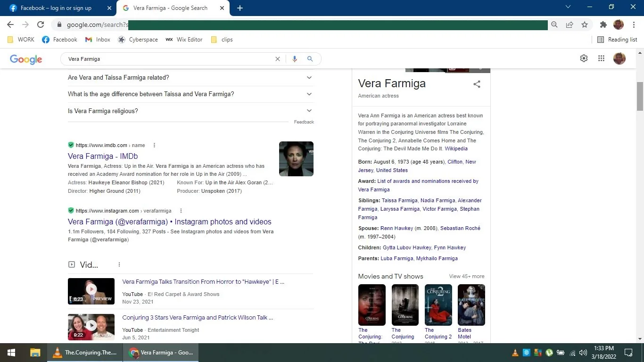Open the Luba Farmiga parent link
This screenshot has height=362, width=644.
click(397, 259)
